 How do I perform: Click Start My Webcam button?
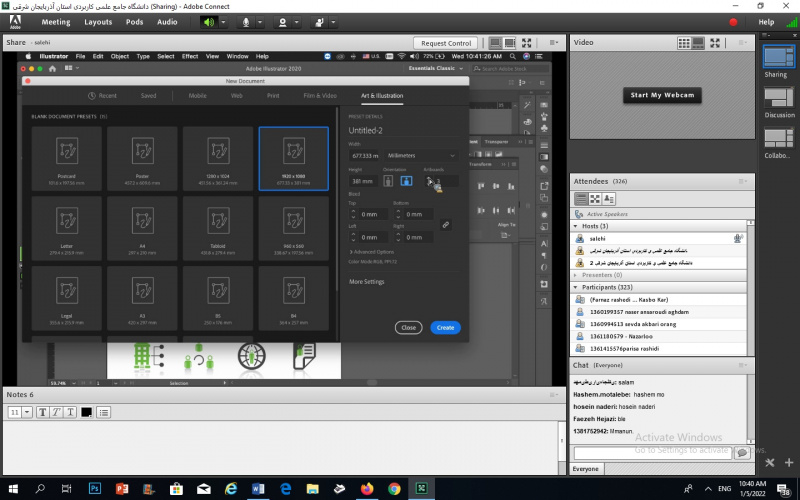(661, 95)
